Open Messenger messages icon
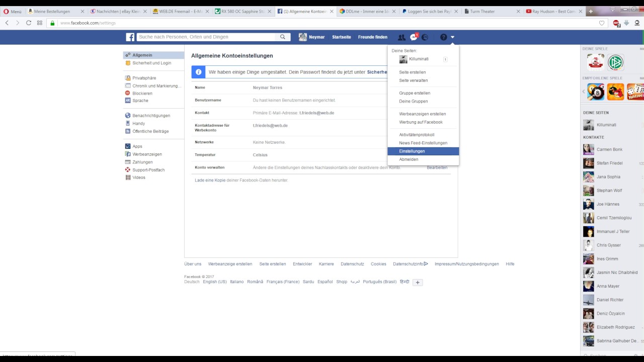This screenshot has height=362, width=644. [x=414, y=37]
